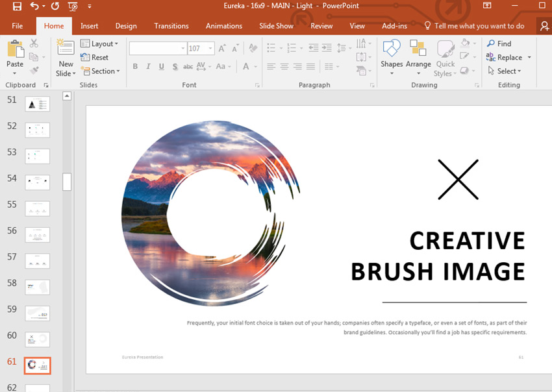Click the Paste button
The image size is (552, 392).
point(14,52)
